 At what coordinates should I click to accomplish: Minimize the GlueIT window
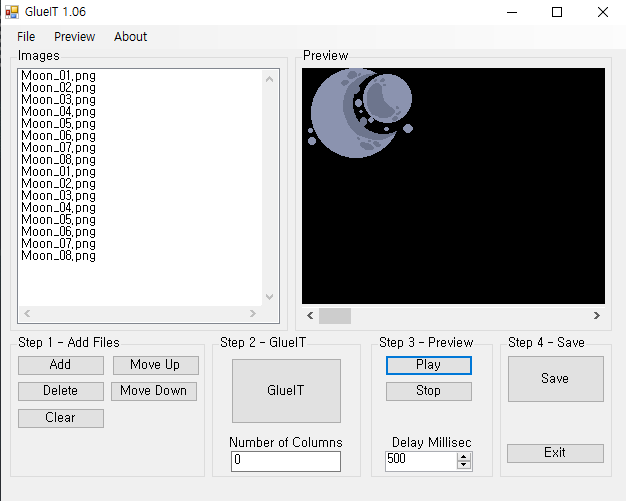(512, 12)
